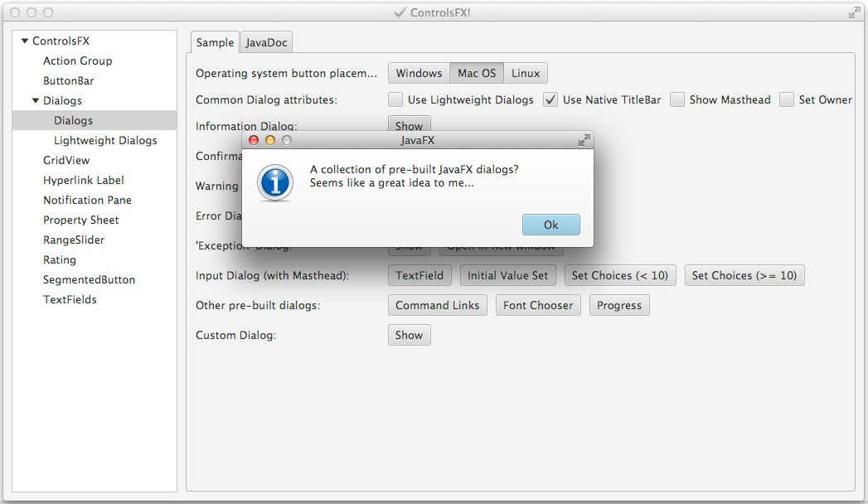Viewport: 868px width, 504px height.
Task: Click the blue information icon in dialog
Action: click(x=275, y=182)
